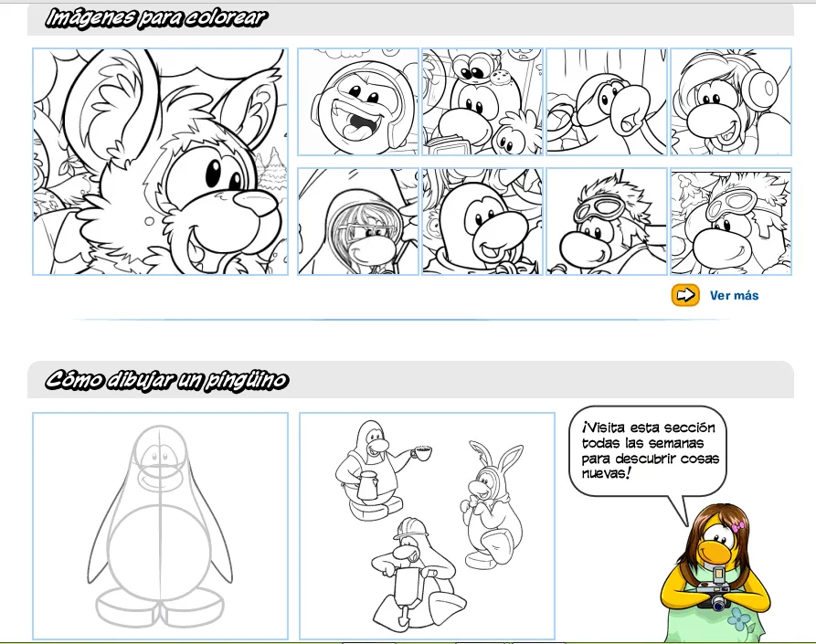Open the aviator goggles penguin coloring page
Screen dimensions: 816x644
(x=731, y=219)
